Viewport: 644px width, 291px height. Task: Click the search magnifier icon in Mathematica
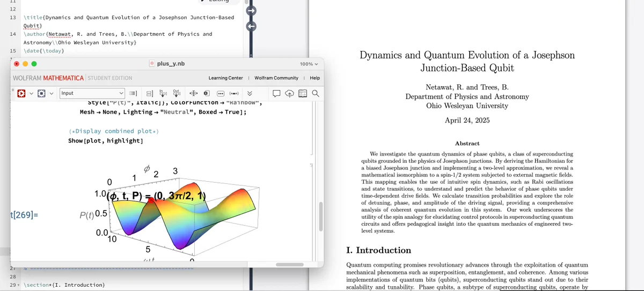pyautogui.click(x=315, y=93)
